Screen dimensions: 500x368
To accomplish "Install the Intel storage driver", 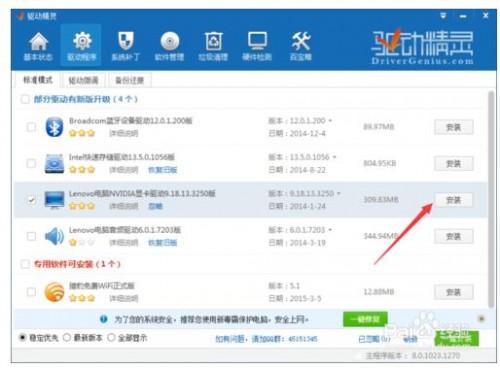I will click(x=453, y=163).
